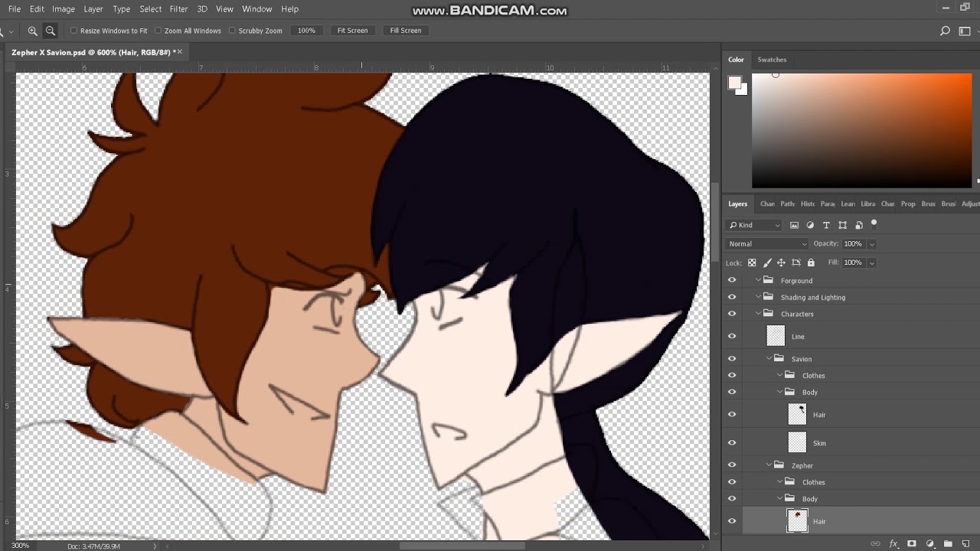Screen dimensions: 980x551
Task: Filter layers by shape layers icon
Action: pos(842,225)
